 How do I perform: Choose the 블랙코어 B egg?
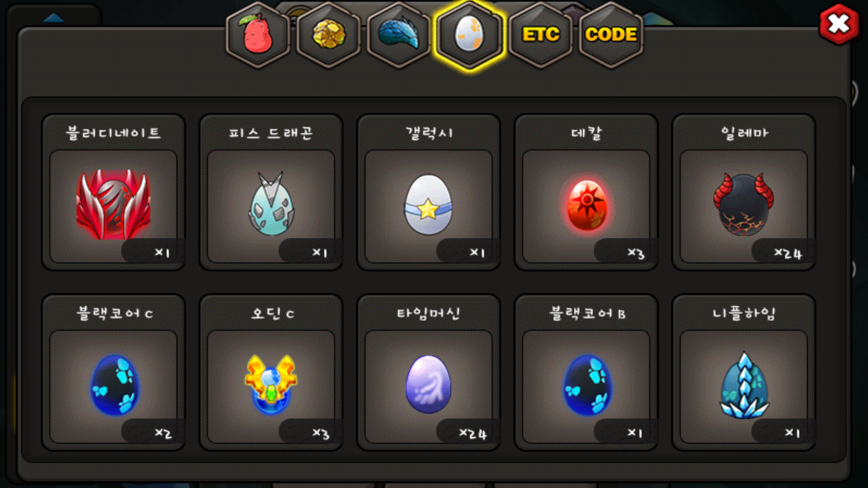pyautogui.click(x=587, y=385)
